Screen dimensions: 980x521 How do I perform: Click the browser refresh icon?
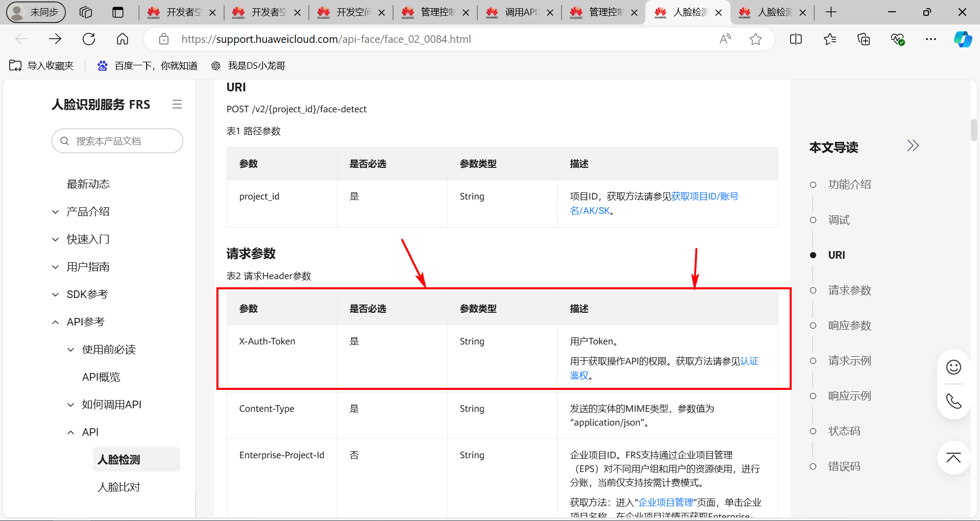(89, 39)
